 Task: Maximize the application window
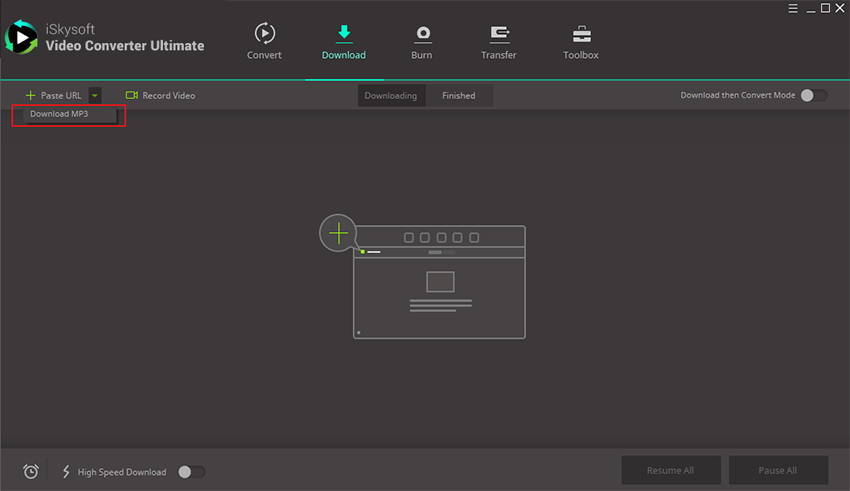click(x=825, y=9)
